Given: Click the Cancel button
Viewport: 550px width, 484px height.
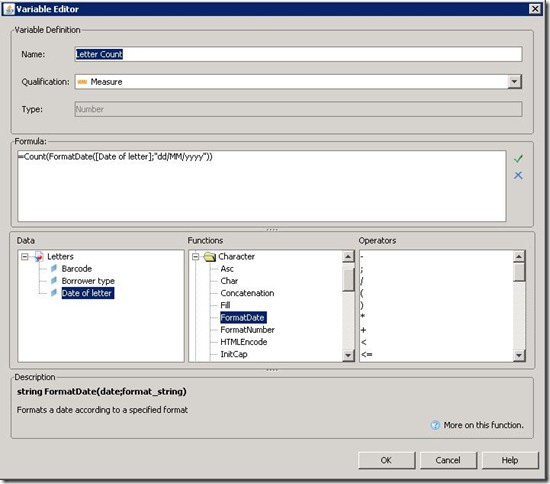Looking at the screenshot, I should pyautogui.click(x=448, y=460).
